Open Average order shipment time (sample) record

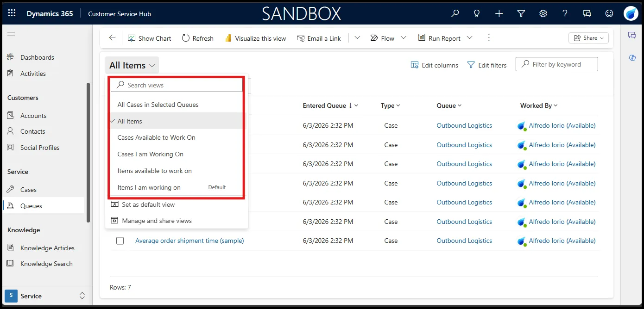[189, 241]
